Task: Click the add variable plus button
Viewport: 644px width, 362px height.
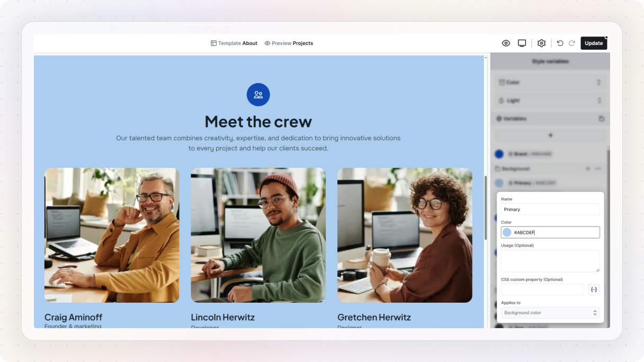Action: [x=550, y=135]
